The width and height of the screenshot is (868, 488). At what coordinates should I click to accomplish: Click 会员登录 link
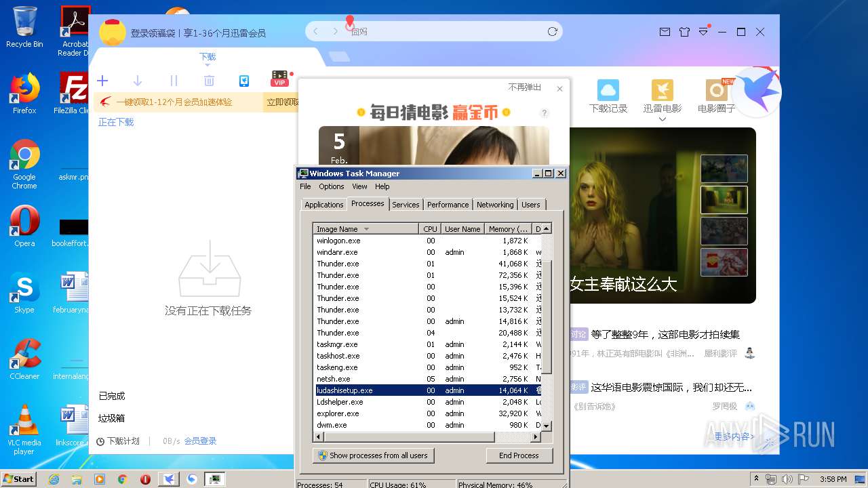200,441
